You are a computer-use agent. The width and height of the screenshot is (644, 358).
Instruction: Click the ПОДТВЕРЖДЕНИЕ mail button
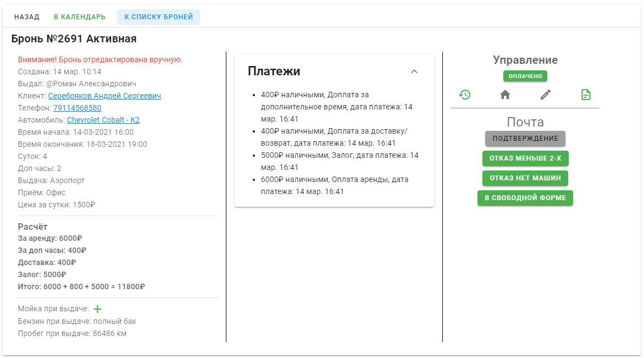(525, 139)
